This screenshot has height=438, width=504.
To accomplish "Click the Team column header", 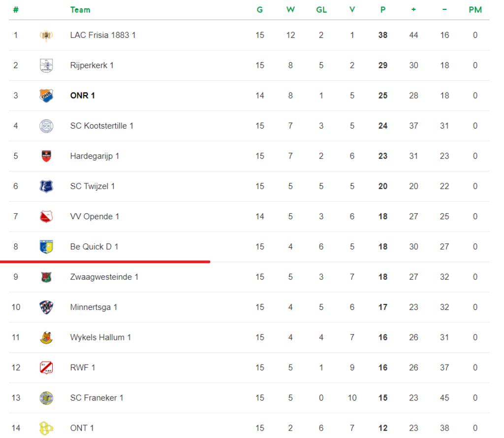I will (x=80, y=10).
